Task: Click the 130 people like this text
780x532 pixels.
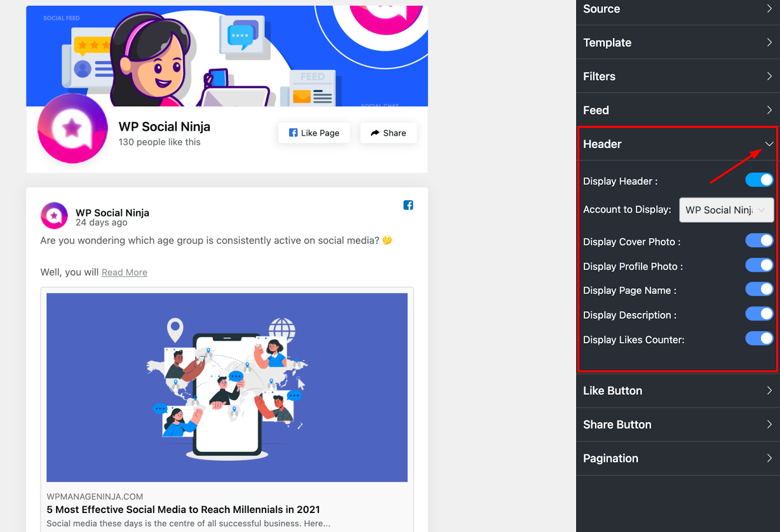Action: click(x=159, y=142)
